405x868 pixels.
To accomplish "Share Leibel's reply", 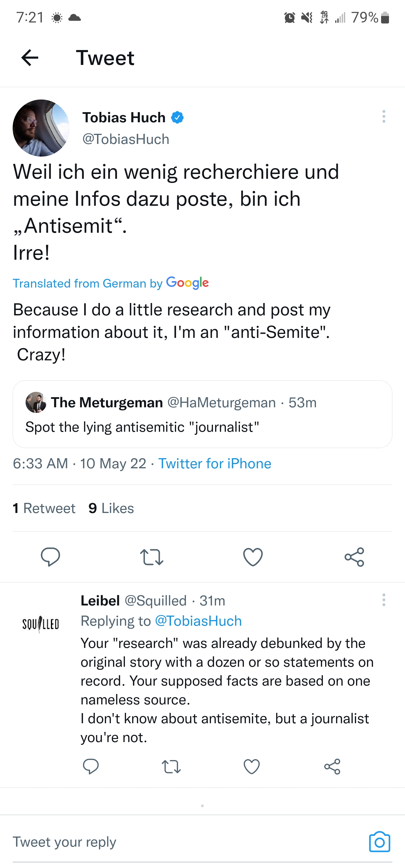I will click(332, 767).
